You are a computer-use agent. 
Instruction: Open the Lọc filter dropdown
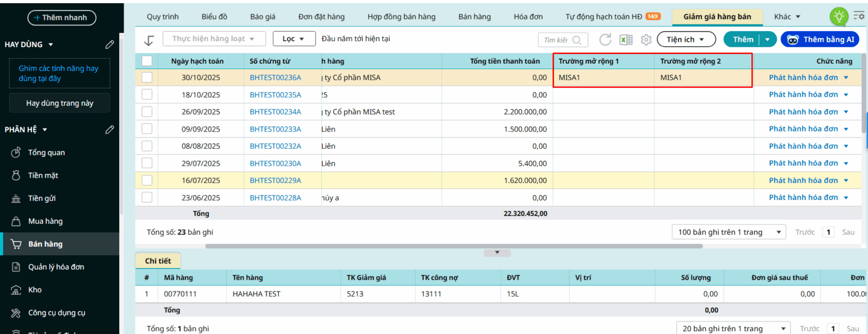coord(293,39)
